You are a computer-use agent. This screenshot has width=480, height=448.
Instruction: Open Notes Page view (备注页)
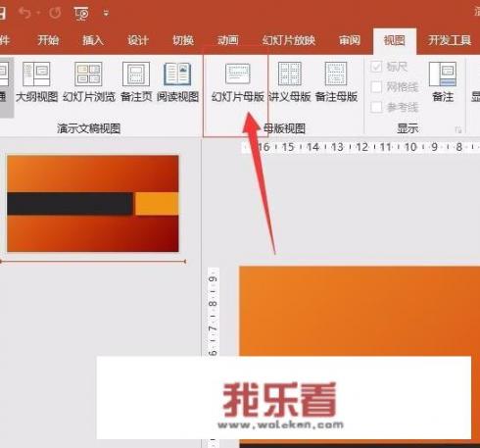pos(136,81)
